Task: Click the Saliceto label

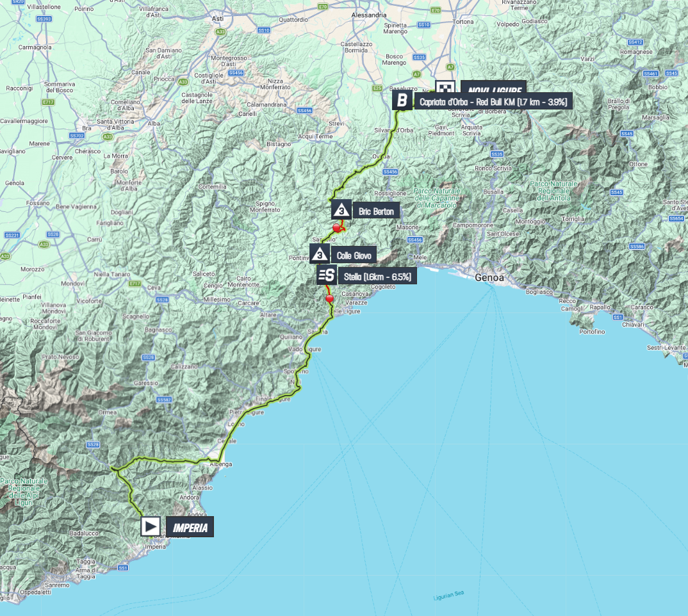Action: coord(204,274)
